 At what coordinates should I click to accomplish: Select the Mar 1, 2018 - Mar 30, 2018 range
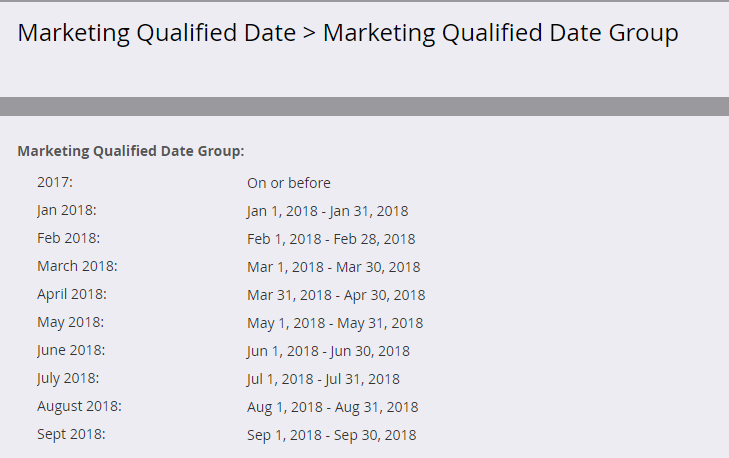[x=333, y=267]
